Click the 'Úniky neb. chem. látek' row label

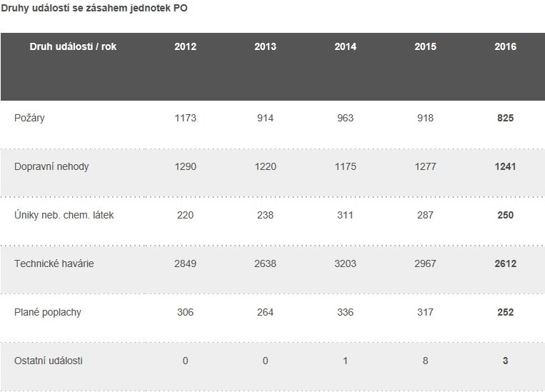(x=64, y=215)
